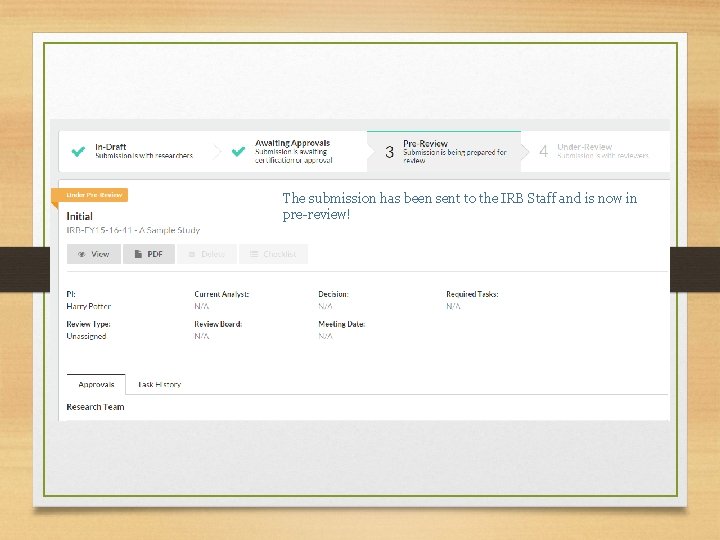Viewport: 720px width, 540px height.
Task: Select the Pre-Review workflow step
Action: (444, 152)
